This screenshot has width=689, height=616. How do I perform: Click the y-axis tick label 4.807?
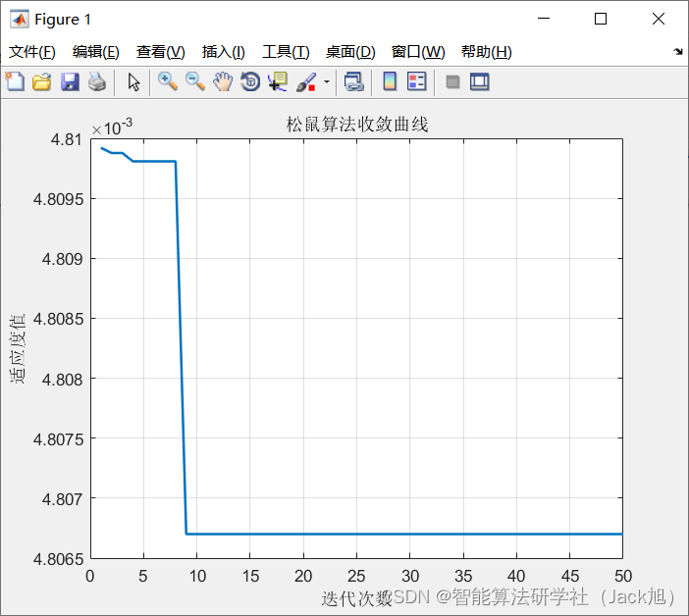(63, 499)
